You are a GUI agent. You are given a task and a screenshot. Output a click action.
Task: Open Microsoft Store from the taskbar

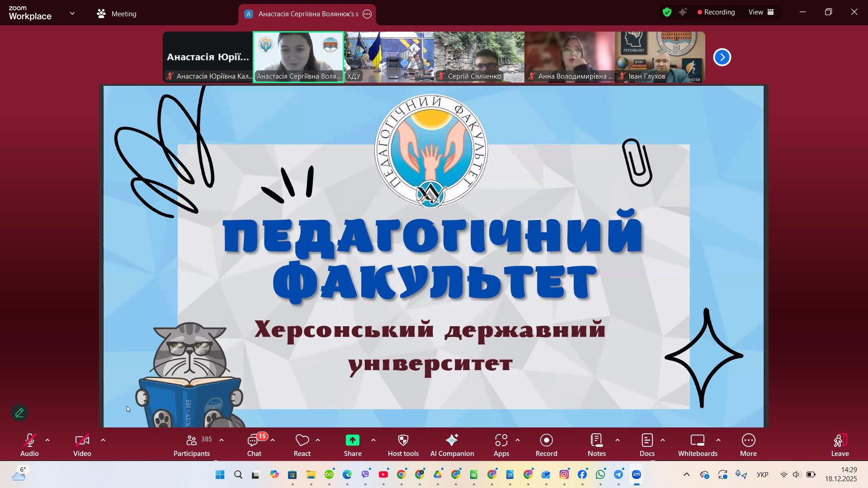coord(292,474)
